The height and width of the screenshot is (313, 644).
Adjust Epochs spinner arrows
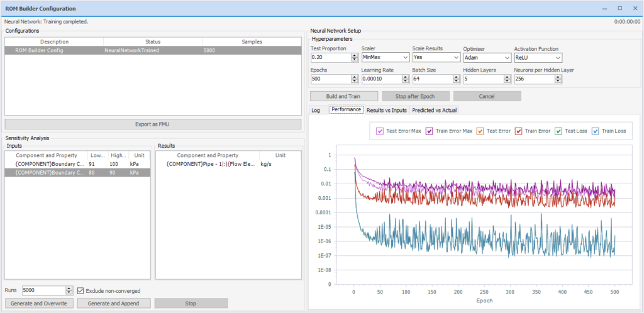(x=355, y=79)
